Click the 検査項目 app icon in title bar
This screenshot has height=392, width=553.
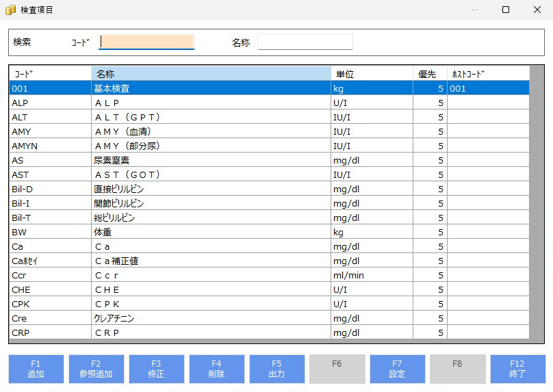[x=10, y=10]
